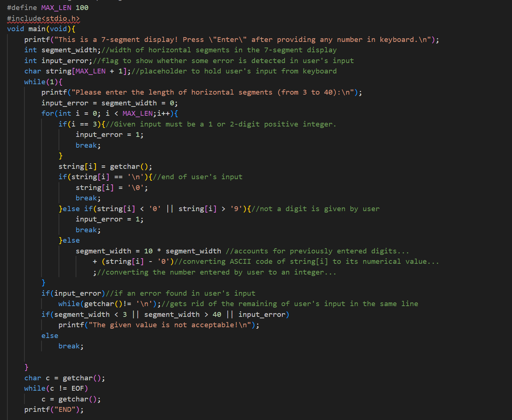
Task: Click the MAX_LEN macro definition
Action: point(56,7)
